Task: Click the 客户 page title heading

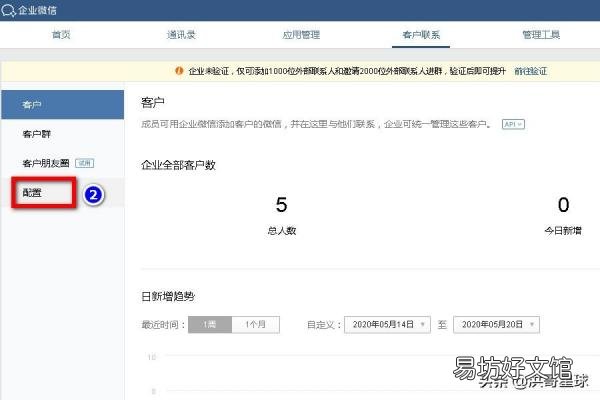Action: tap(153, 103)
